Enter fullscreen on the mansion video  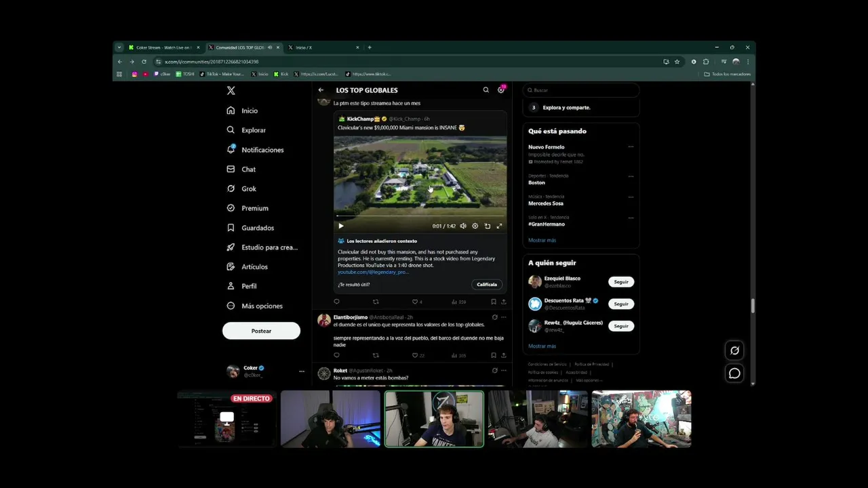pyautogui.click(x=499, y=226)
